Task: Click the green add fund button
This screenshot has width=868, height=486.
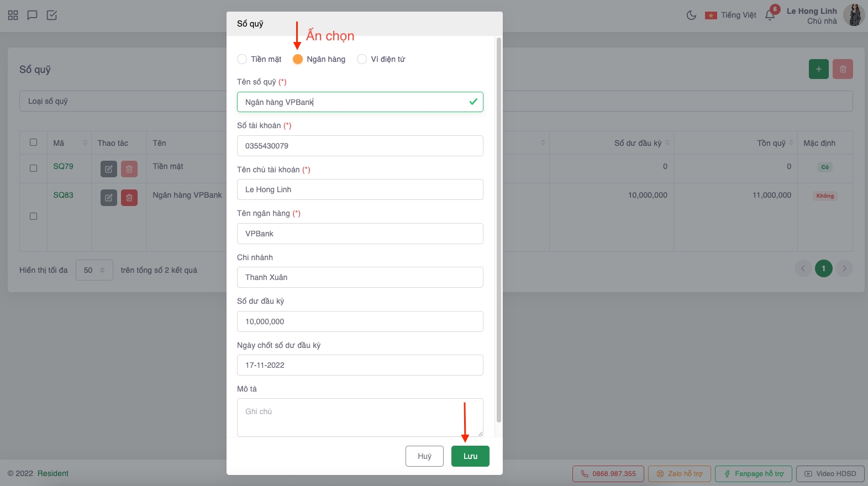Action: tap(818, 69)
